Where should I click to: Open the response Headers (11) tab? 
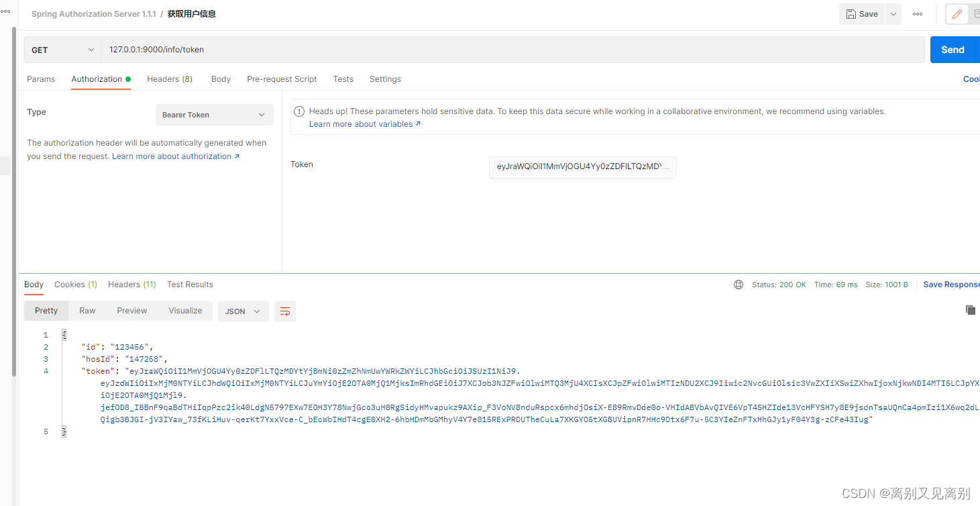click(x=132, y=285)
